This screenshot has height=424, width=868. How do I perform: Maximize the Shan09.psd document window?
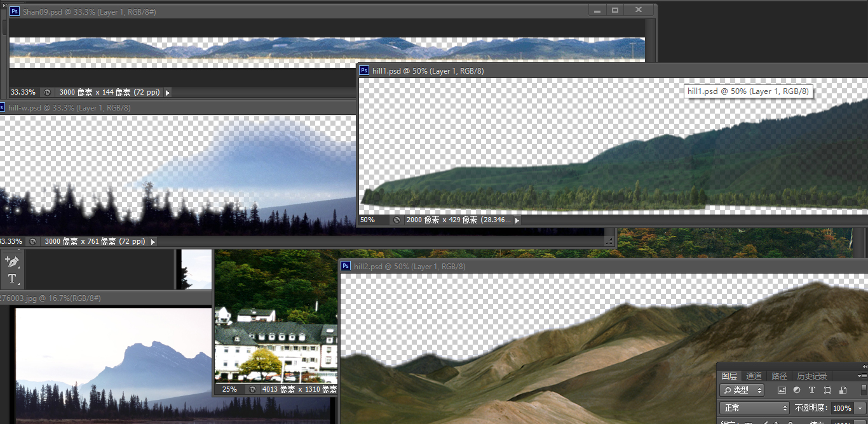(x=614, y=10)
